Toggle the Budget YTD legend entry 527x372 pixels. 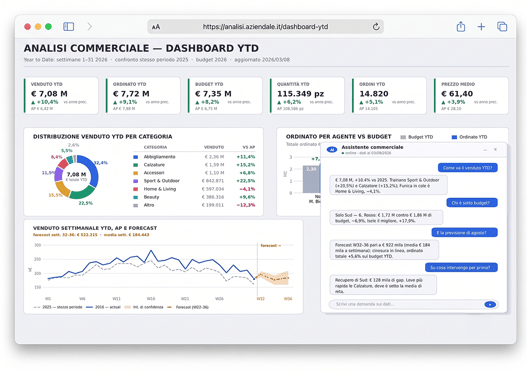point(417,137)
